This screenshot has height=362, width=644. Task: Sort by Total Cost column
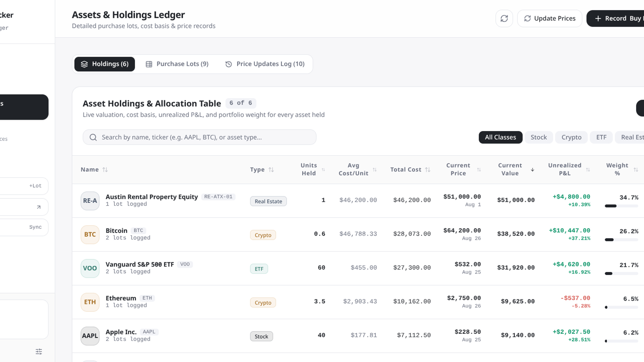(410, 169)
